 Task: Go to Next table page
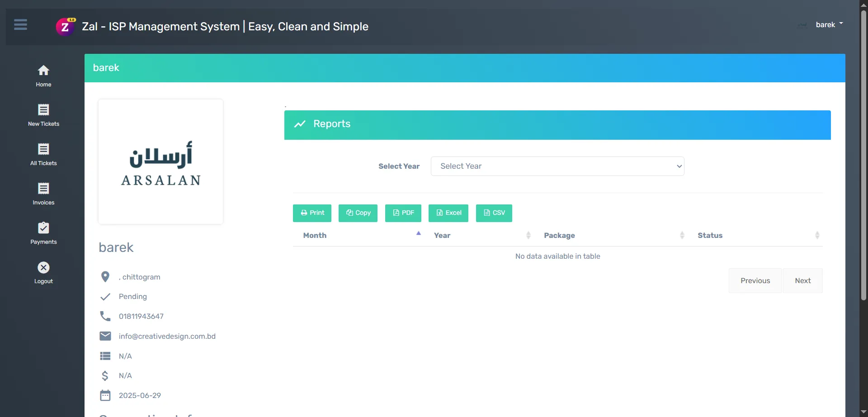pos(803,280)
